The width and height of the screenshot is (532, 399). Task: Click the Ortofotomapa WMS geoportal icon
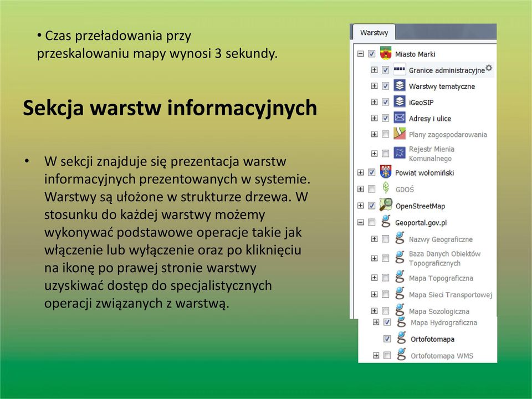(402, 355)
